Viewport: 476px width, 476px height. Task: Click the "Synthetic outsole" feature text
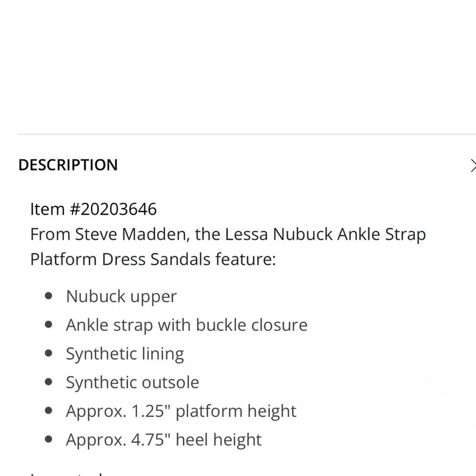(x=132, y=382)
